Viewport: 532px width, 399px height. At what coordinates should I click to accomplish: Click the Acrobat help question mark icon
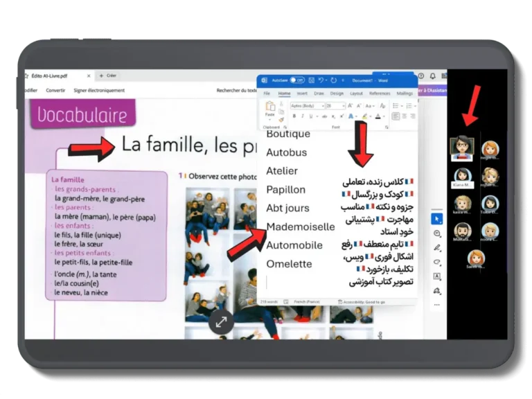(421, 76)
